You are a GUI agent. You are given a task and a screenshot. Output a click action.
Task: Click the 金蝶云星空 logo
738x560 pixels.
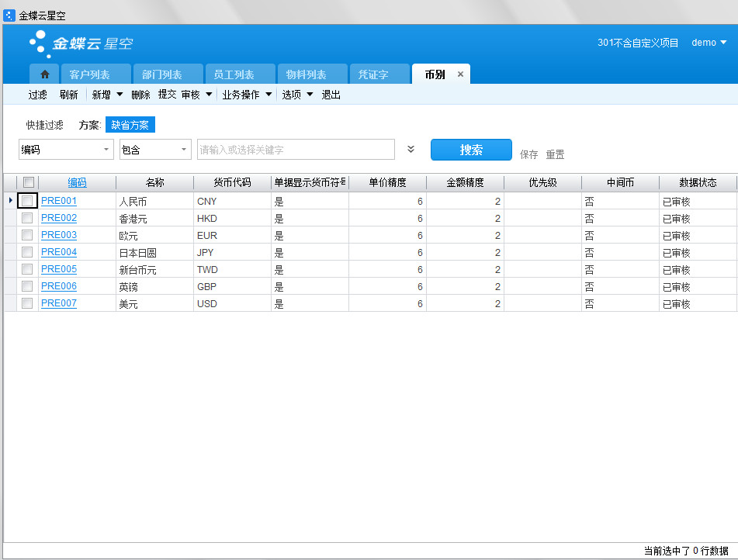81,43
